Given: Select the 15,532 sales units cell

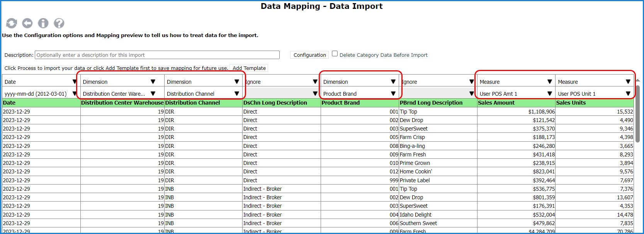Looking at the screenshot, I should click(595, 112).
